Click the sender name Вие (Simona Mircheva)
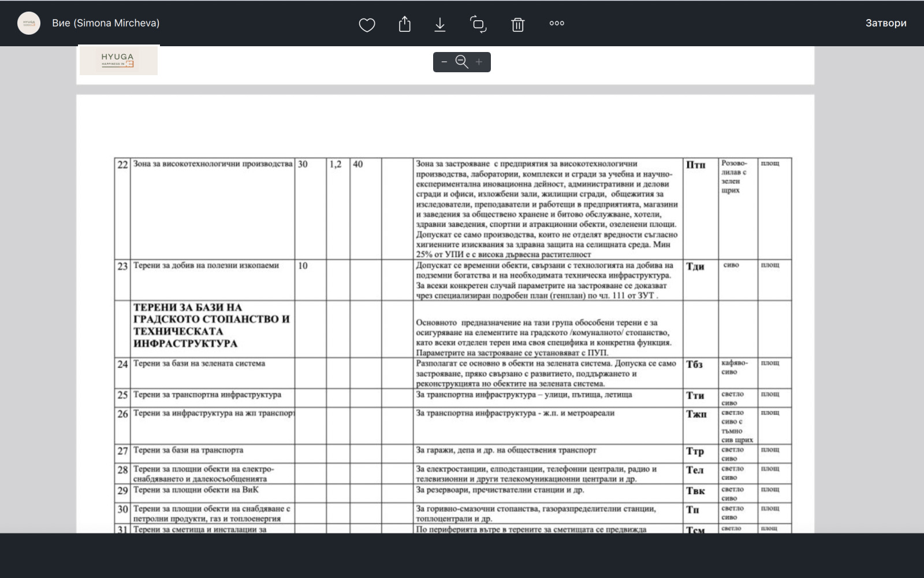Image resolution: width=924 pixels, height=578 pixels. click(x=106, y=23)
